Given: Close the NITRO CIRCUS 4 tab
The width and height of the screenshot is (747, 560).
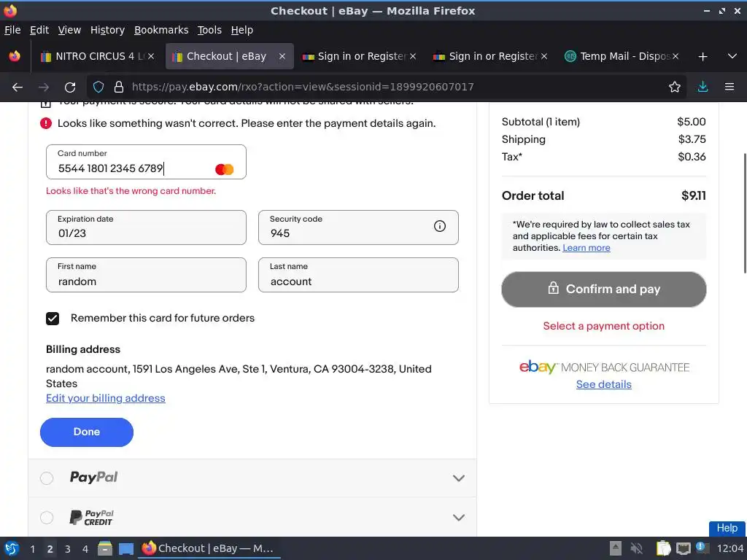Looking at the screenshot, I should click(151, 56).
